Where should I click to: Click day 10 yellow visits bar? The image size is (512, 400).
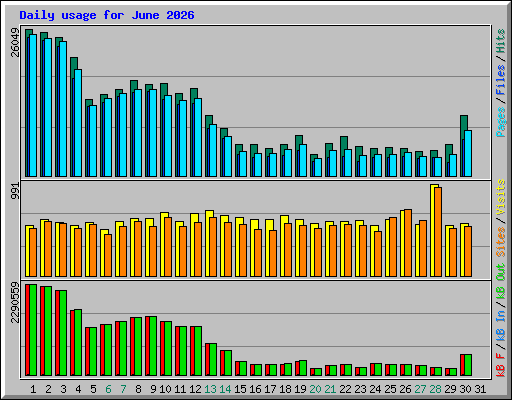[x=163, y=244]
